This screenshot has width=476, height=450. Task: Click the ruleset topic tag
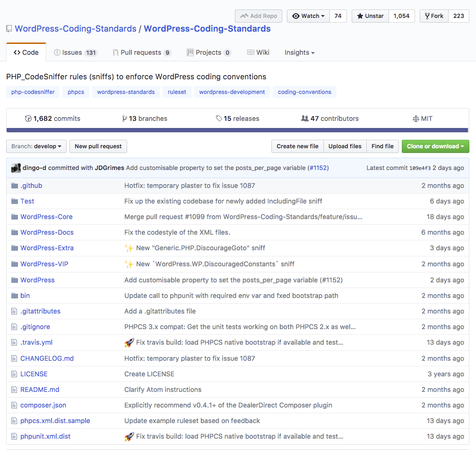(177, 92)
